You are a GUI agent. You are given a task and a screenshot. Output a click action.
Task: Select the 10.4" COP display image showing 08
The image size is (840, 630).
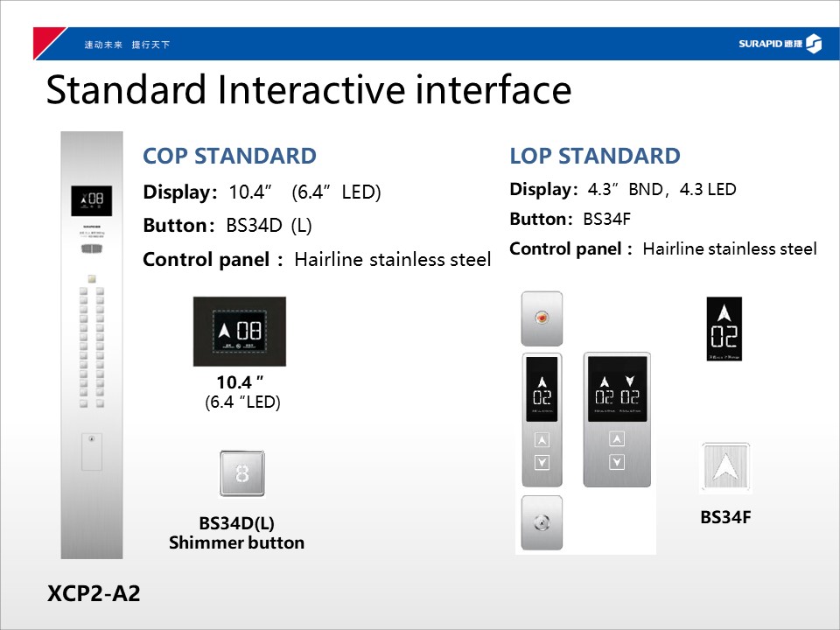point(239,332)
